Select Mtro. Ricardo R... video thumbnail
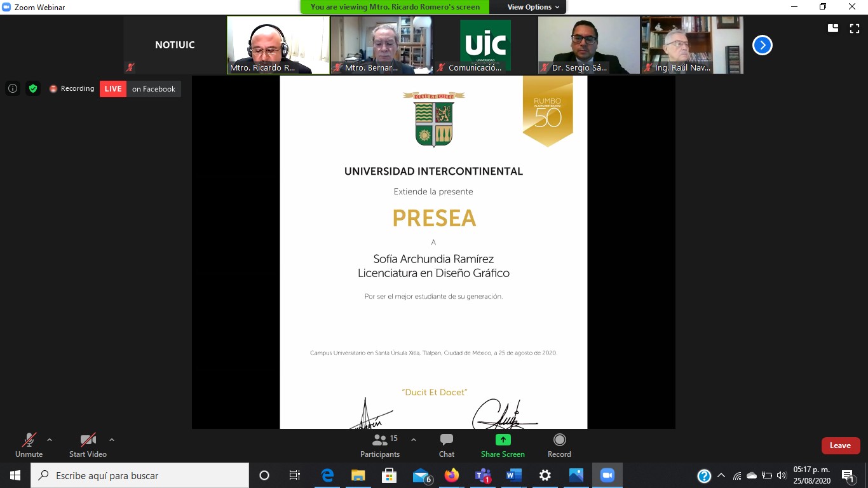Screen dimensions: 868x488 pyautogui.click(x=278, y=45)
